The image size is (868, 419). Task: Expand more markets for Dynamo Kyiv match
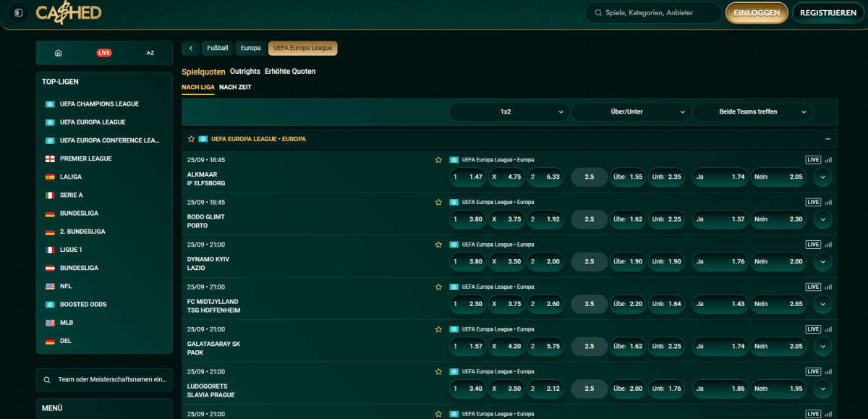(x=822, y=262)
